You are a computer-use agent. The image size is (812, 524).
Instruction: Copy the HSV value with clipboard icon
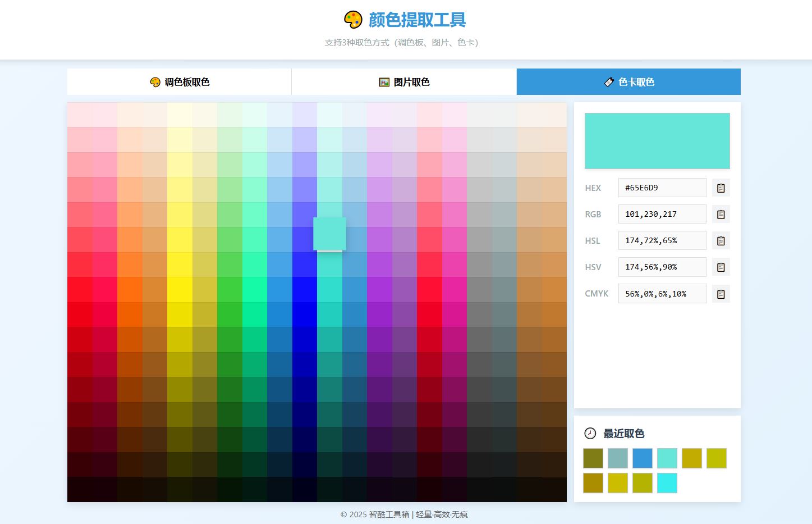[x=721, y=267]
